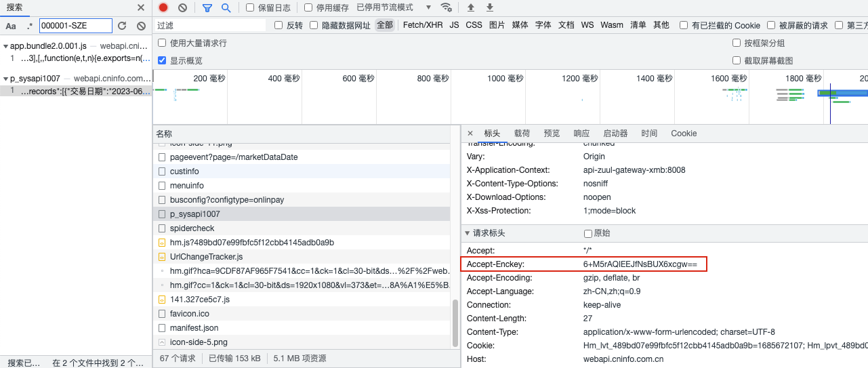Open the Response tab
The height and width of the screenshot is (368, 868).
(x=581, y=134)
